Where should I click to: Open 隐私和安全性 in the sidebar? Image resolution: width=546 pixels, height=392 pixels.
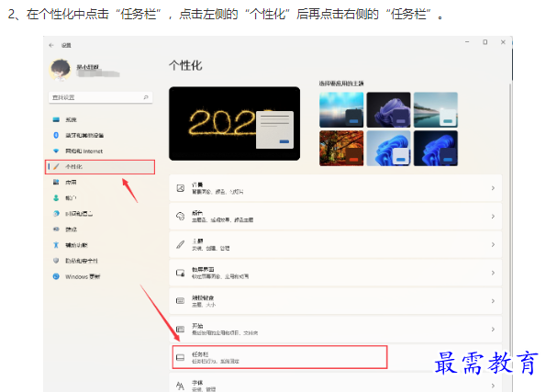(x=82, y=261)
